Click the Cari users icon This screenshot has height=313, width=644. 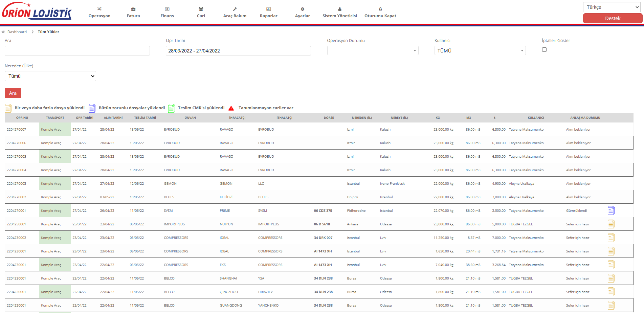pos(201,9)
